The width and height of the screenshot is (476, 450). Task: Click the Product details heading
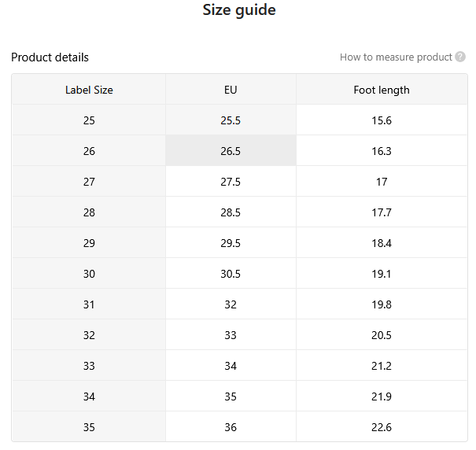pyautogui.click(x=50, y=57)
